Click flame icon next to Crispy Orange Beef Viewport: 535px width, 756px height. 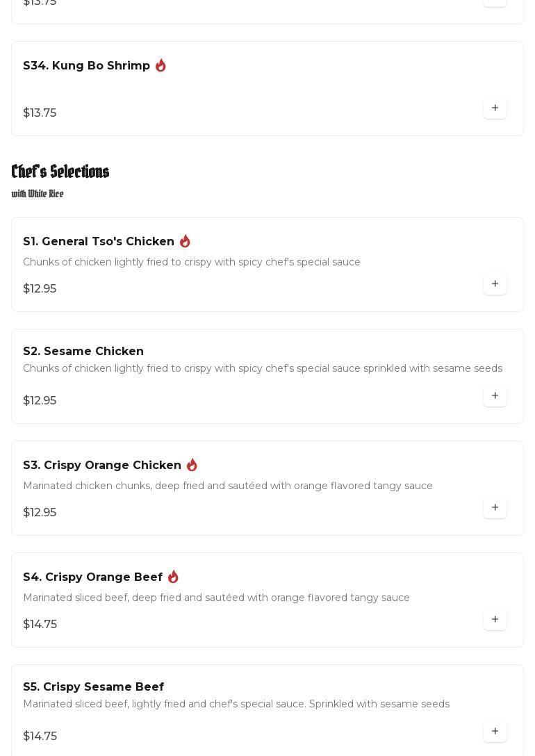[x=173, y=577]
